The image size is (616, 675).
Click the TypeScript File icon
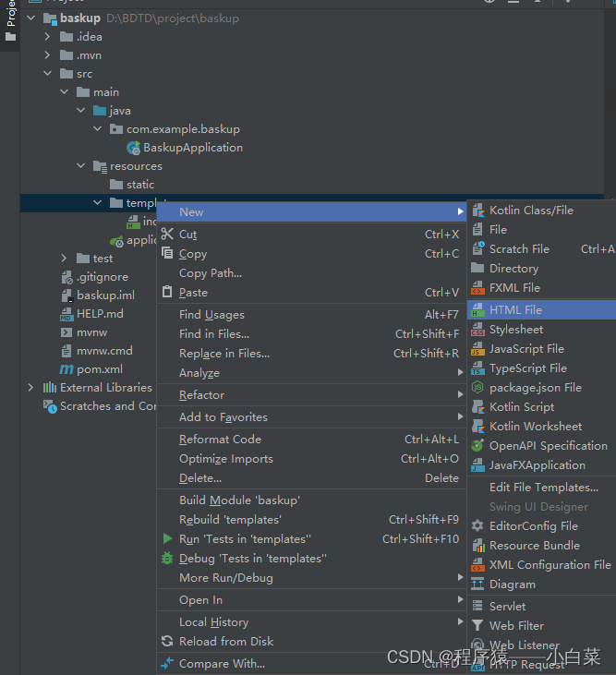(x=477, y=368)
